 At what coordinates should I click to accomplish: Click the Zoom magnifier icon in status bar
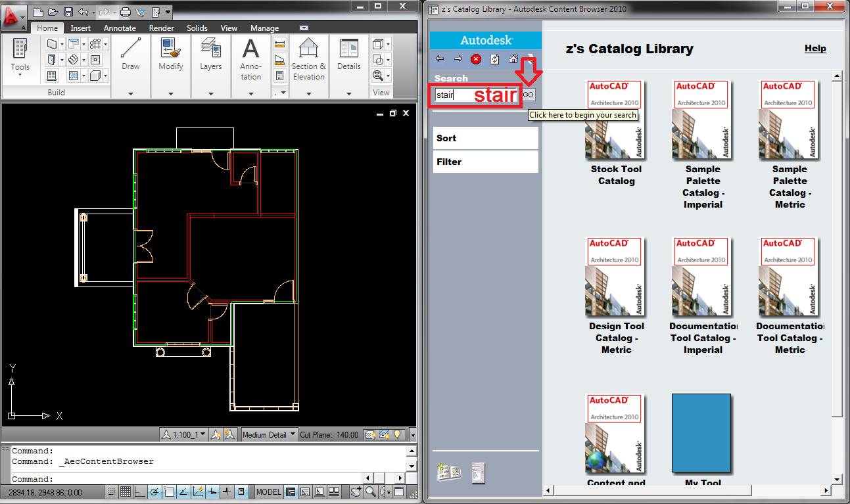pyautogui.click(x=370, y=492)
